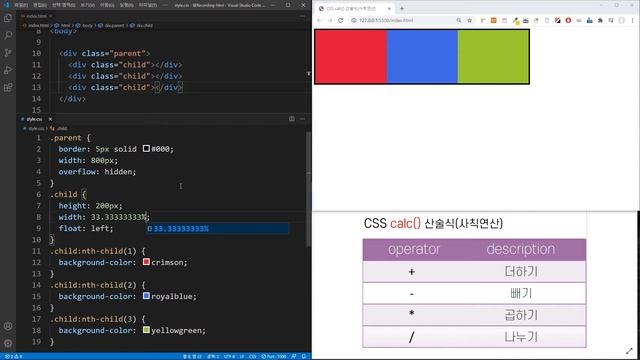Open the first menu in the VS Code menu bar
The width and height of the screenshot is (640, 360).
tap(20, 5)
